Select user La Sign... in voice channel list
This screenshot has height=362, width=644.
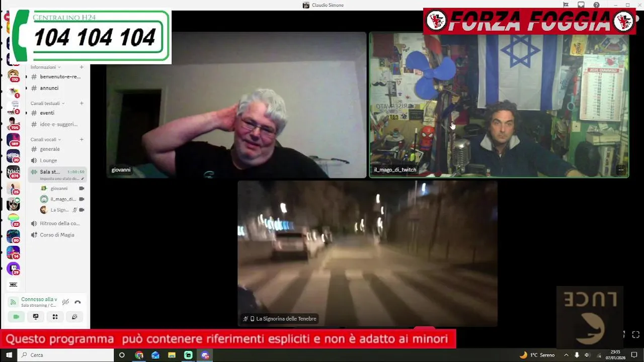(x=62, y=210)
